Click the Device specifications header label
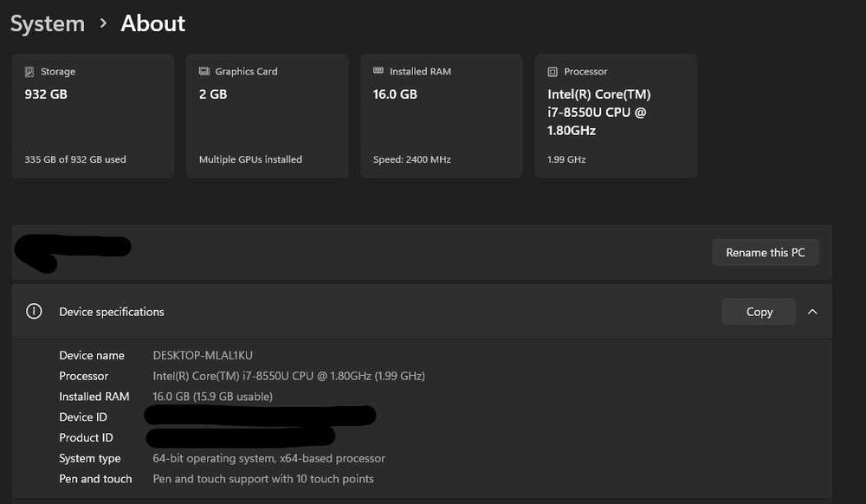866x504 pixels. tap(112, 312)
